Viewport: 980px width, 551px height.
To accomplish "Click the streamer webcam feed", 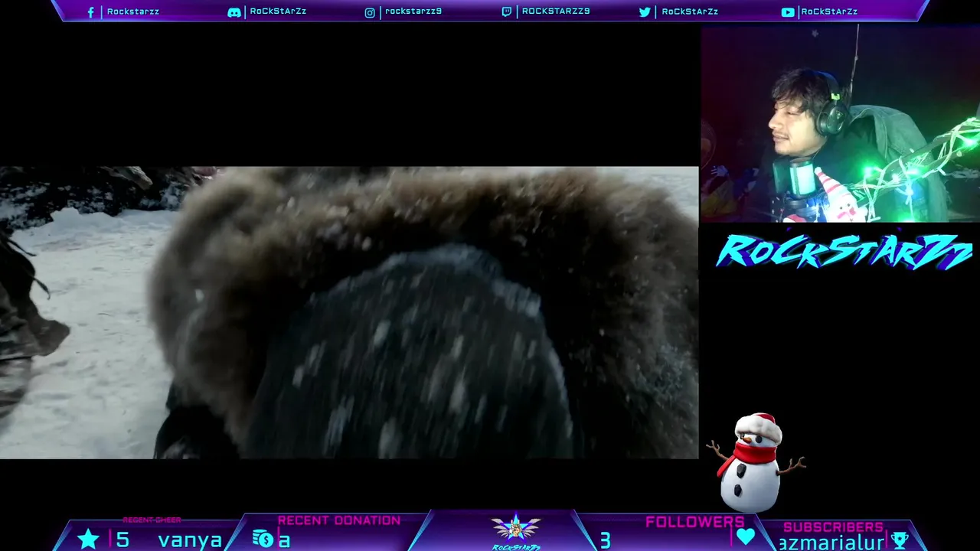I will [x=840, y=124].
